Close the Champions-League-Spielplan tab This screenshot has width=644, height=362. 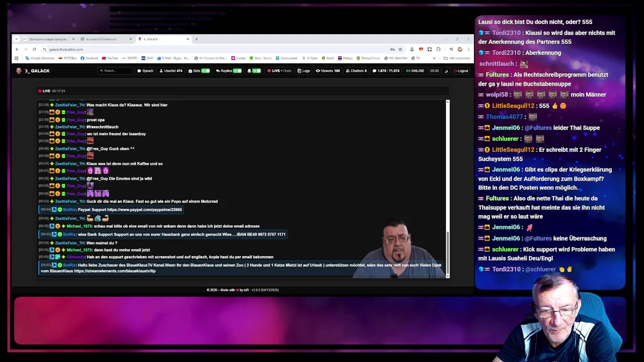73,39
